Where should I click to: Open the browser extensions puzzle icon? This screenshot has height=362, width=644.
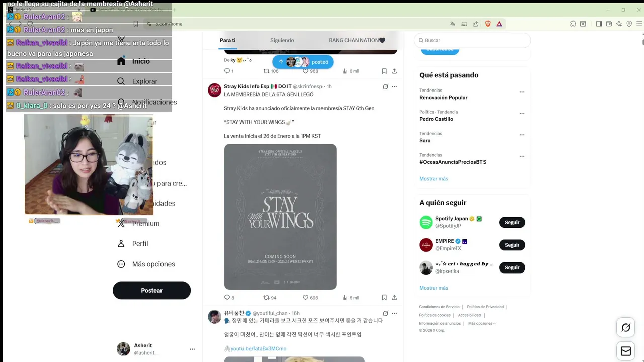click(x=573, y=24)
